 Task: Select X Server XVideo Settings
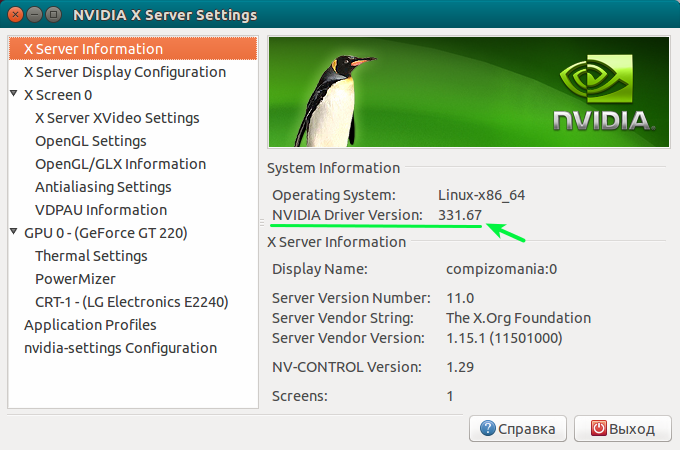point(117,118)
